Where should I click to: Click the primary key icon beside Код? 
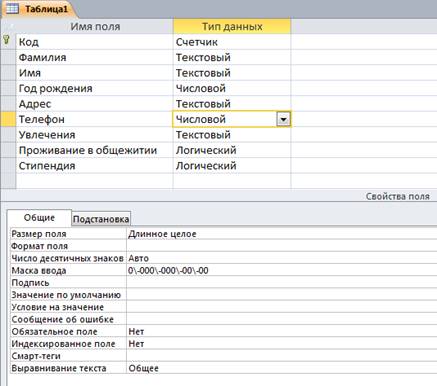[6, 40]
